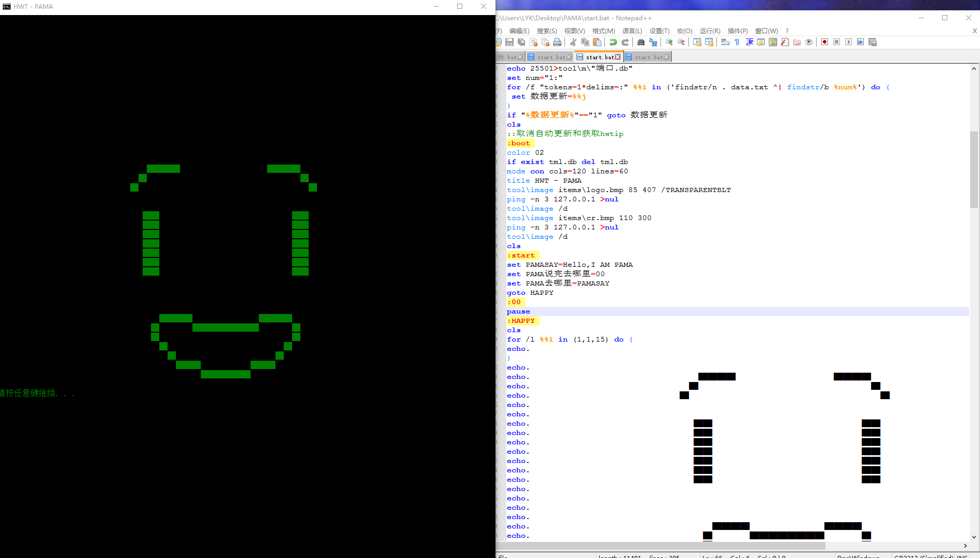The image size is (980, 558).
Task: Click the vertical scrollbar up arrow
Action: pos(974,69)
